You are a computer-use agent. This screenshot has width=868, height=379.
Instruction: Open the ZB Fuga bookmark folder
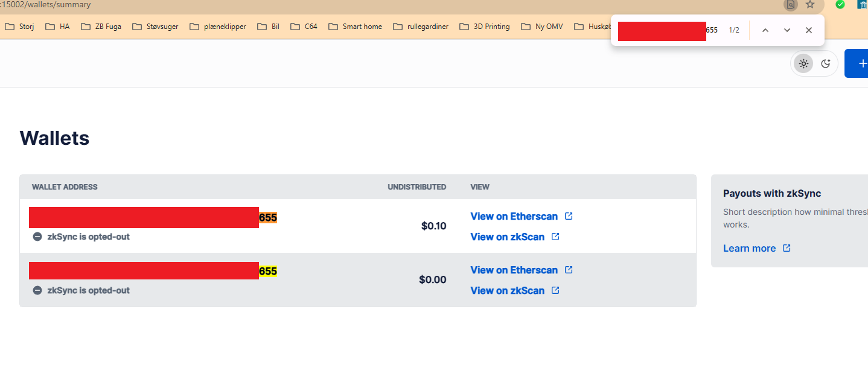pyautogui.click(x=101, y=27)
